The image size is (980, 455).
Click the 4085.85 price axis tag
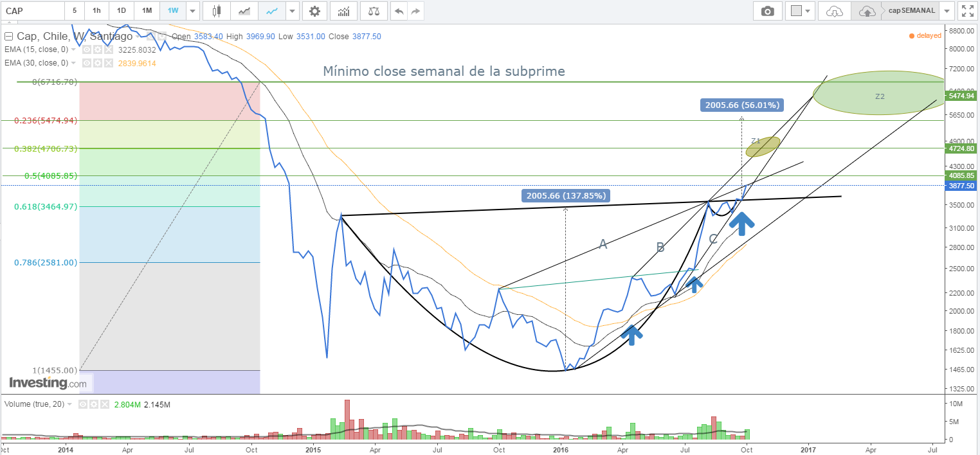[x=961, y=175]
